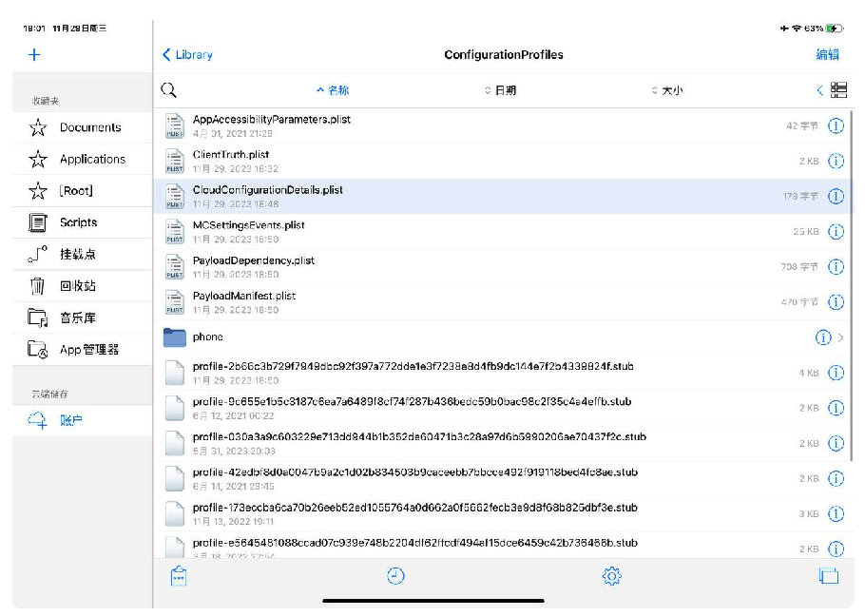865x616 pixels.
Task: Tap the 编辑 button
Action: tap(827, 55)
